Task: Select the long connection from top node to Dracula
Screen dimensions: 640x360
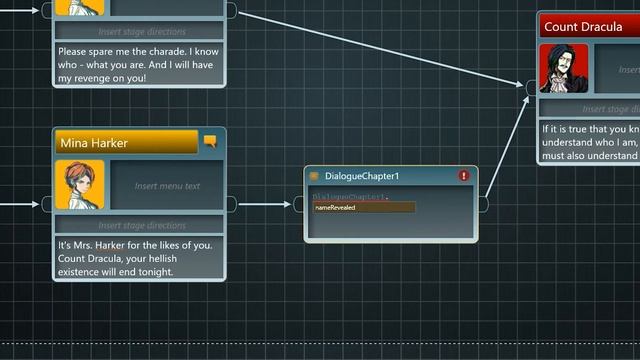Action: tap(380, 48)
